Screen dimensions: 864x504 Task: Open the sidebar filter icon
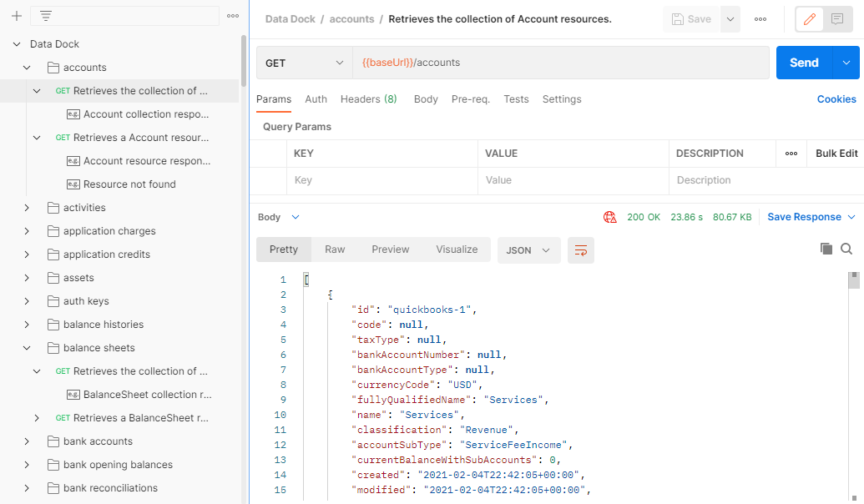click(x=46, y=16)
